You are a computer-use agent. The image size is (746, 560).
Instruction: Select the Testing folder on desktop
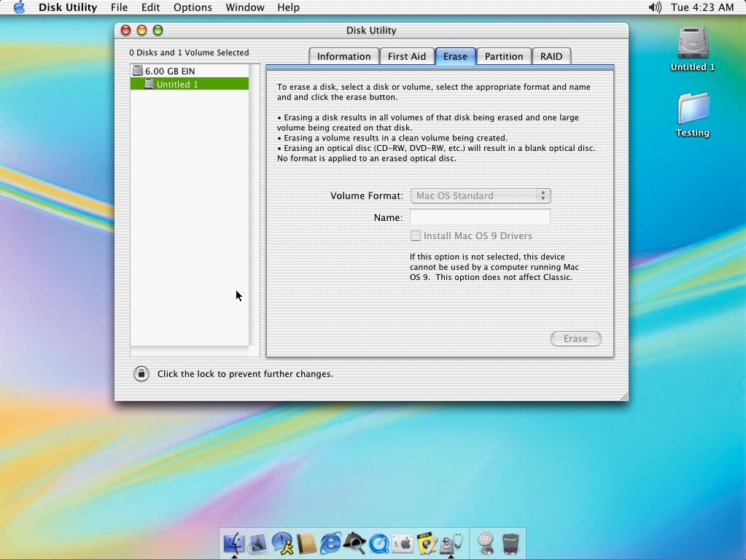pos(693,115)
